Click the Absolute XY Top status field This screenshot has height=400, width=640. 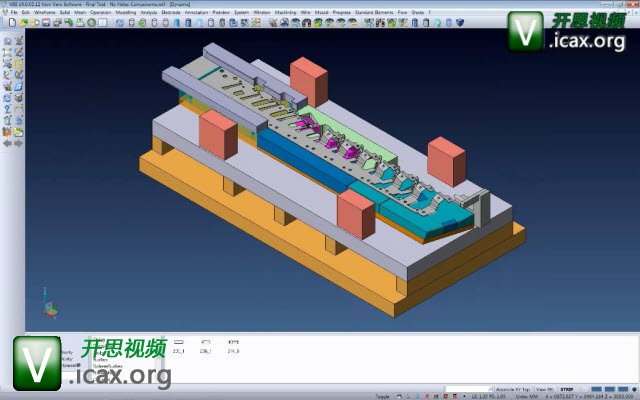[x=513, y=389]
